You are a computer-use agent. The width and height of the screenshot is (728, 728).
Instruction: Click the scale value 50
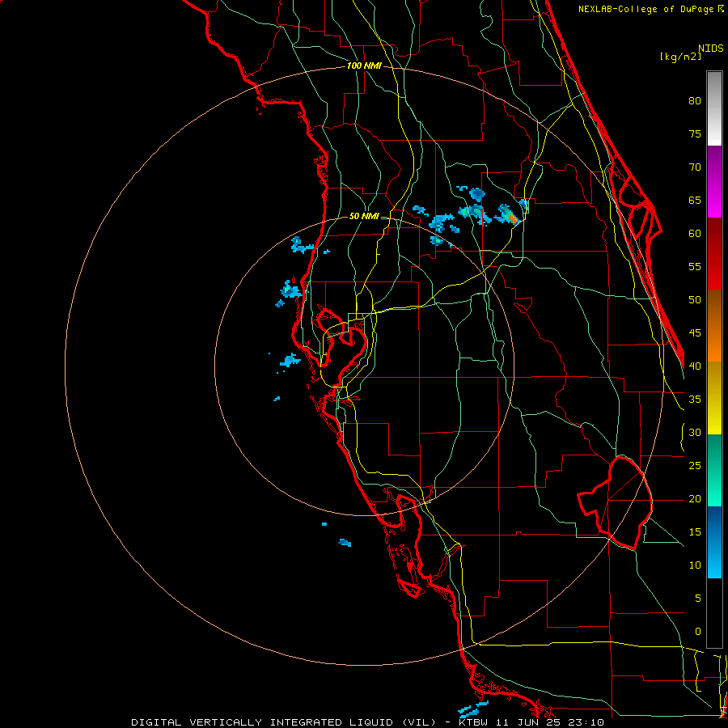pyautogui.click(x=695, y=300)
